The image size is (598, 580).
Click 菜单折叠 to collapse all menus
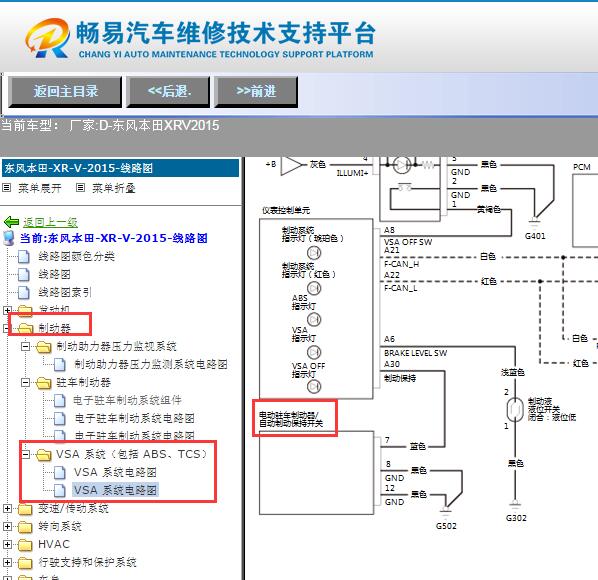click(x=114, y=188)
